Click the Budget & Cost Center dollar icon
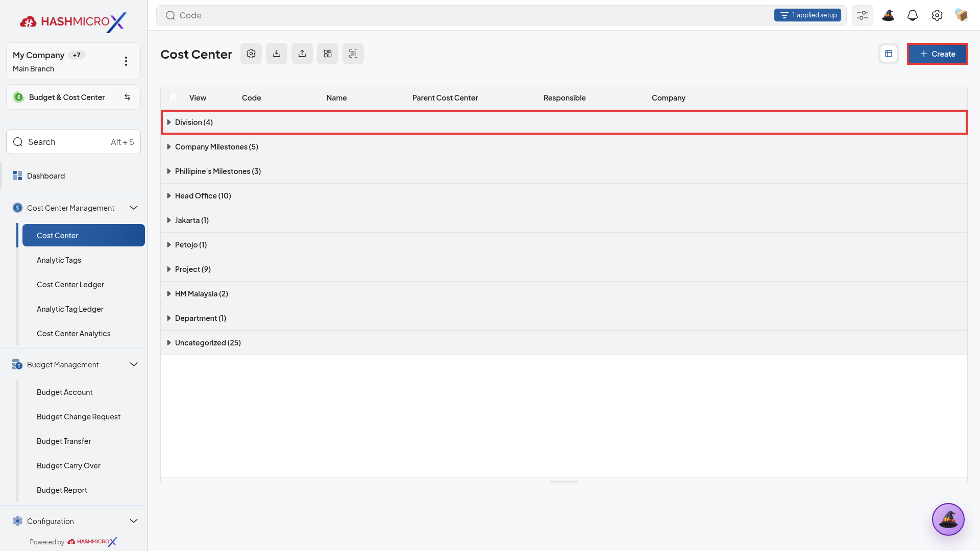Image resolution: width=980 pixels, height=551 pixels. (x=19, y=97)
